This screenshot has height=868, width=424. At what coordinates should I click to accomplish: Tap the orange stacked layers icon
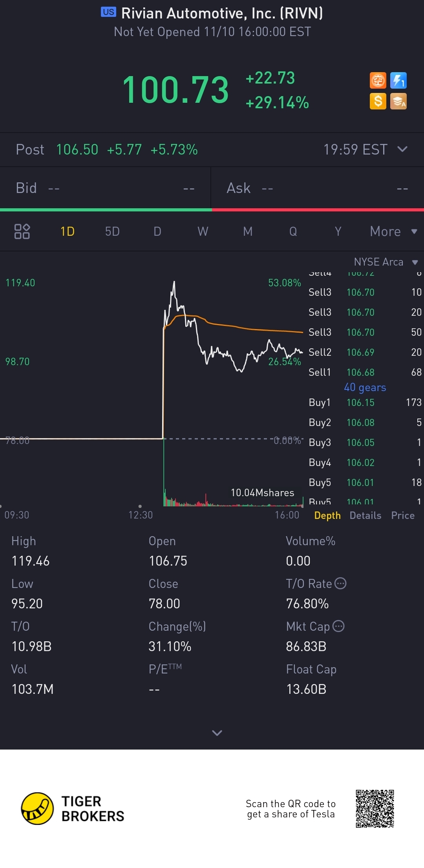[398, 101]
